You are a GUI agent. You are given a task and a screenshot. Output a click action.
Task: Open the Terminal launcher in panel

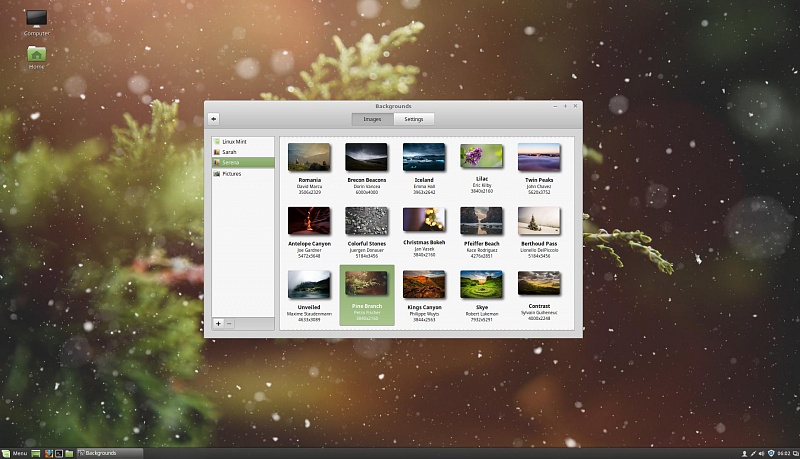pos(58,453)
